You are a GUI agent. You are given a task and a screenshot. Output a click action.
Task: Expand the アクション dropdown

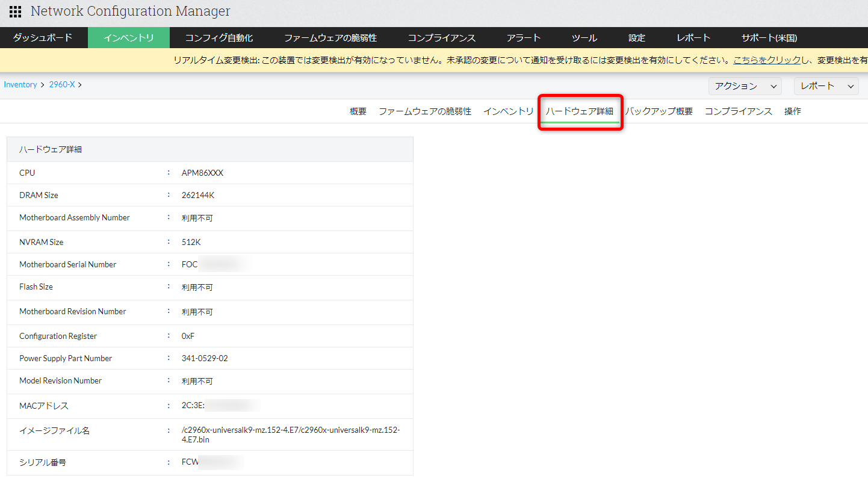[x=745, y=86]
